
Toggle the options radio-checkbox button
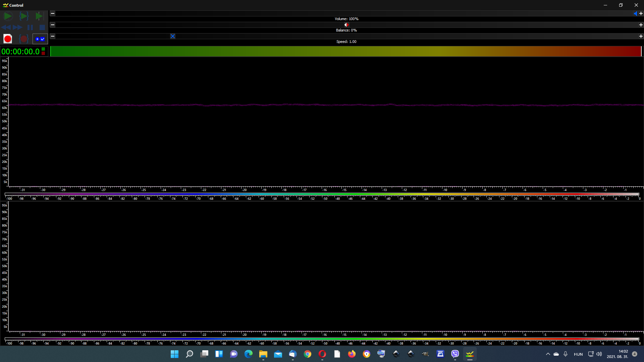pyautogui.click(x=40, y=39)
